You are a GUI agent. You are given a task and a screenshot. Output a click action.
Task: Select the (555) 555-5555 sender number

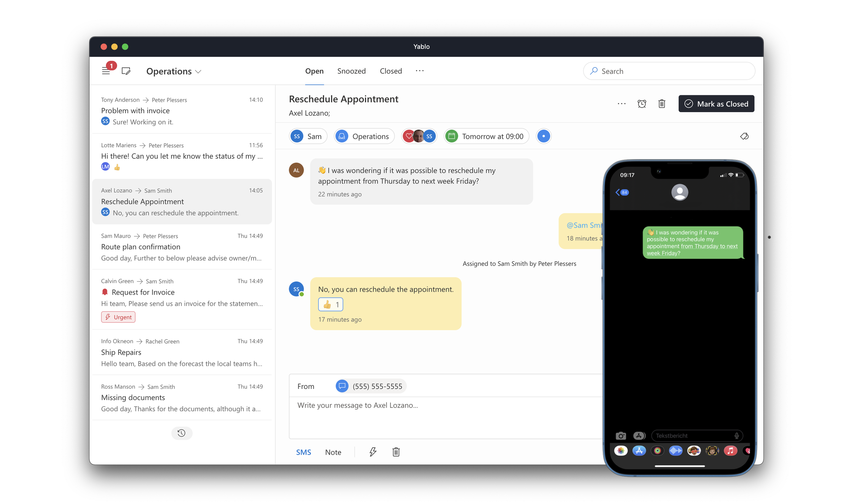(371, 386)
